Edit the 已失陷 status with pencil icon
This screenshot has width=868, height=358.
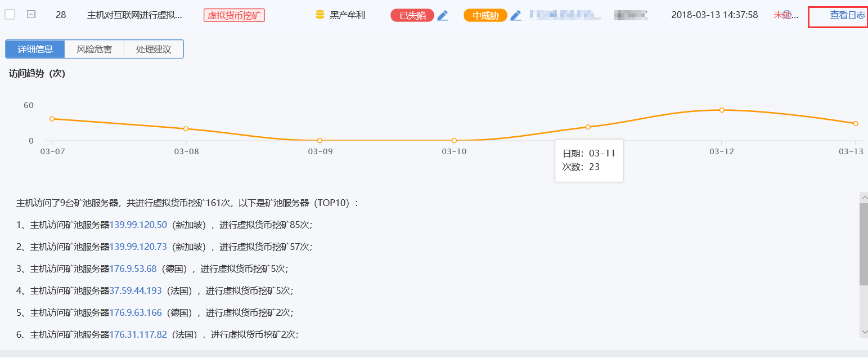coord(443,16)
